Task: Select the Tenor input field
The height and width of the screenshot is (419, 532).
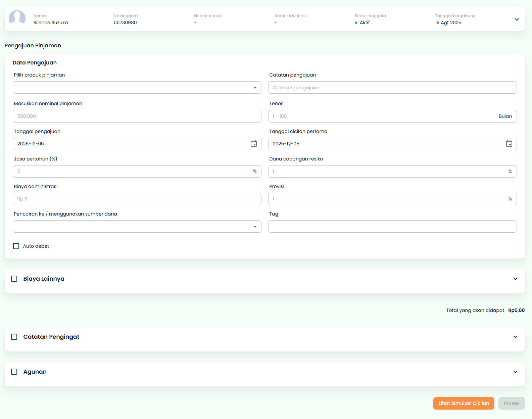Action: pos(383,116)
